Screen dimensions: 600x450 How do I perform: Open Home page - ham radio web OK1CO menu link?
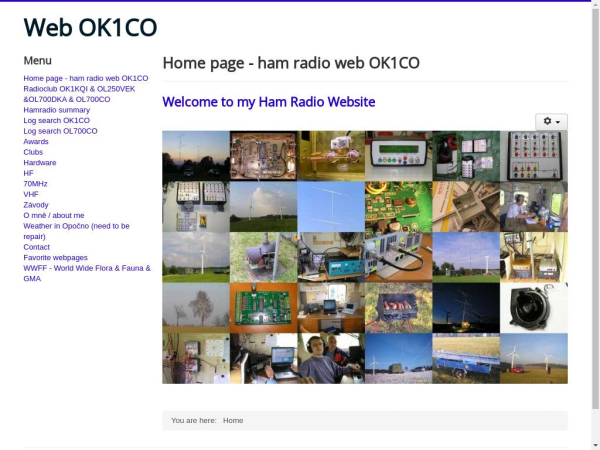[x=86, y=78]
